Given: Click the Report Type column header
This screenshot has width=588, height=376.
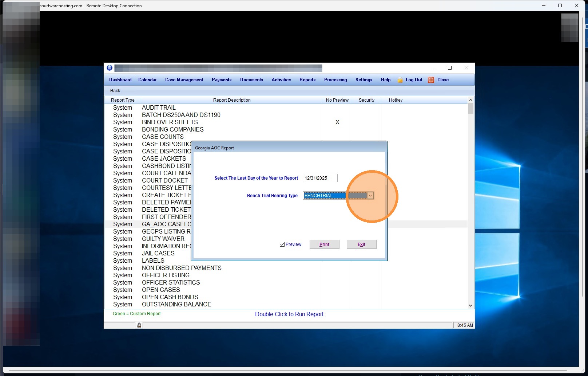Looking at the screenshot, I should click(123, 100).
